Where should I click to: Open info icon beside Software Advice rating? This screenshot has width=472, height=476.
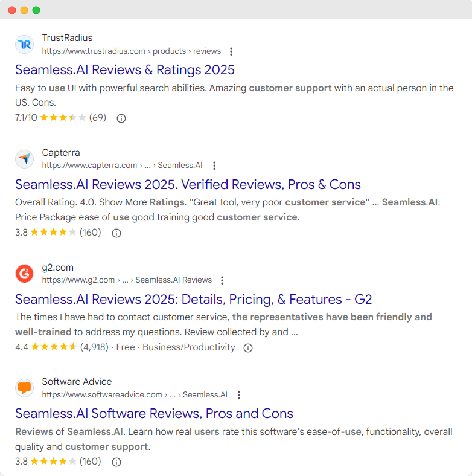click(x=116, y=462)
